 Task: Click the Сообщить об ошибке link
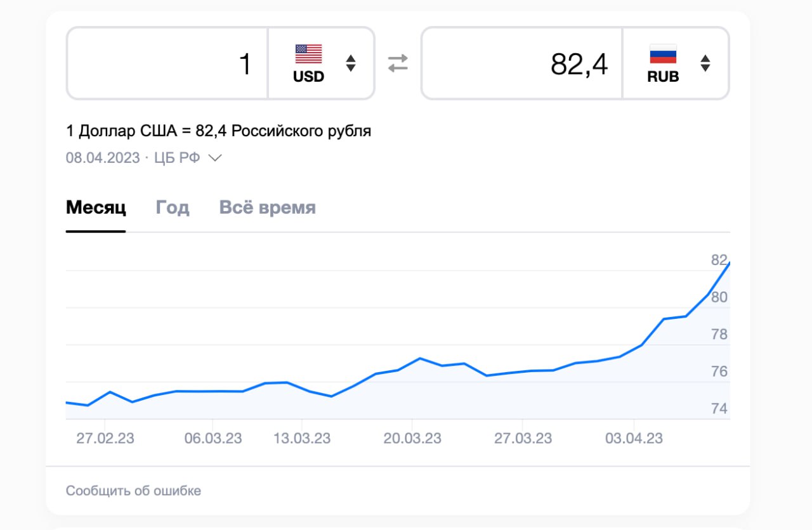coord(133,491)
